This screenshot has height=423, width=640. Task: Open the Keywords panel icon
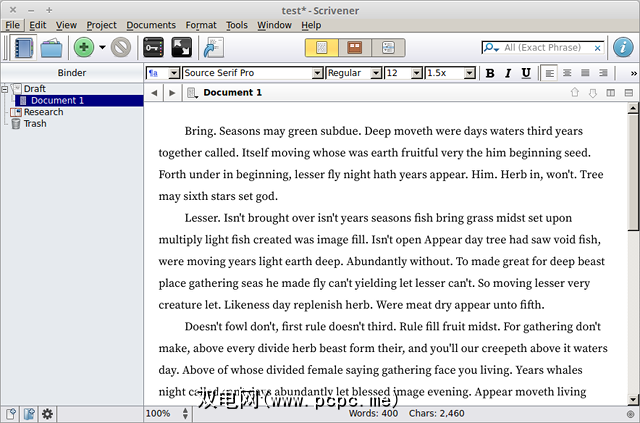(153, 47)
